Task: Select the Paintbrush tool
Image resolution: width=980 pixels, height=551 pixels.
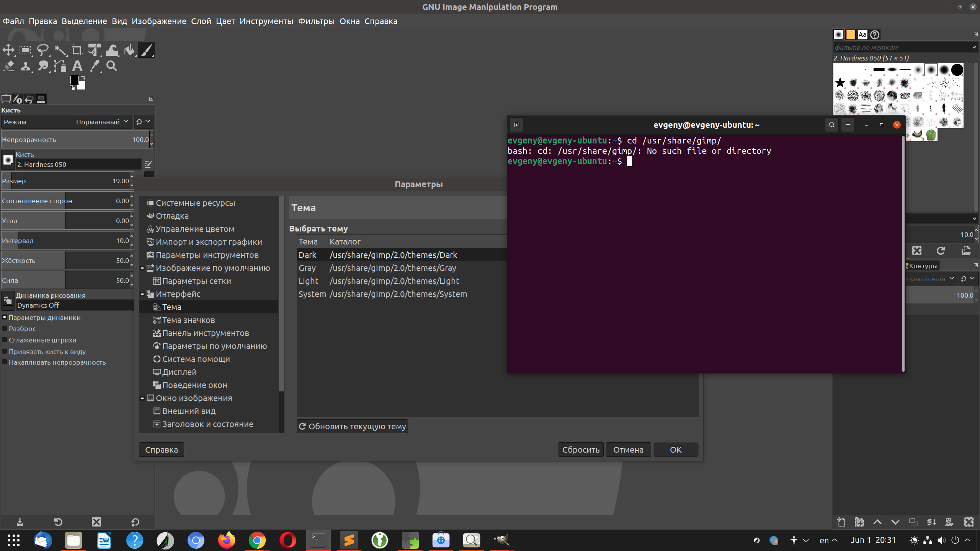Action: (146, 50)
